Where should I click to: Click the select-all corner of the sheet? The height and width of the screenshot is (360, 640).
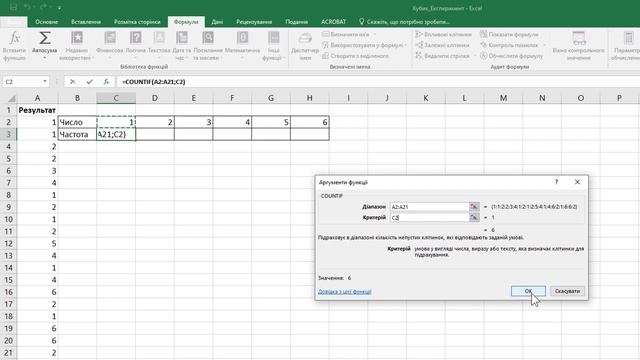[x=11, y=98]
